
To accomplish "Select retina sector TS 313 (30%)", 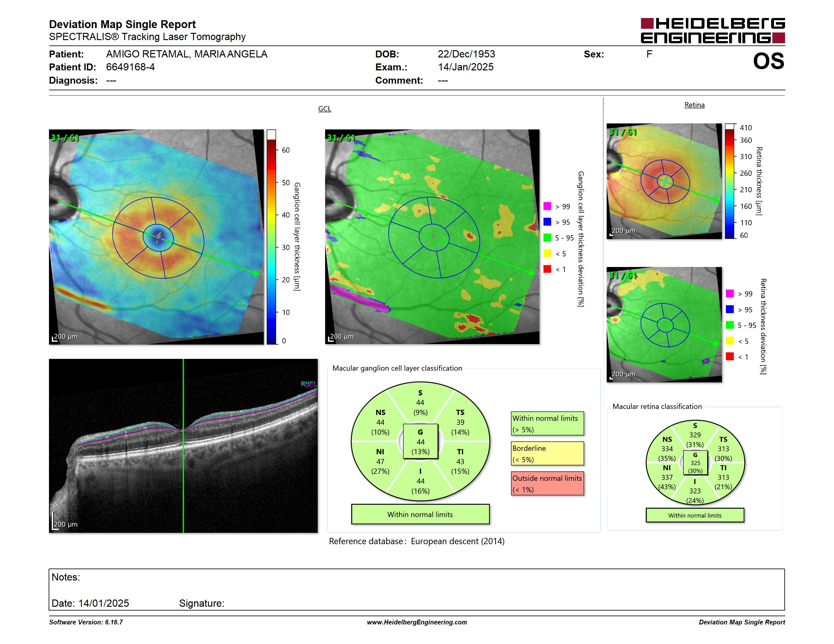I will tap(723, 449).
